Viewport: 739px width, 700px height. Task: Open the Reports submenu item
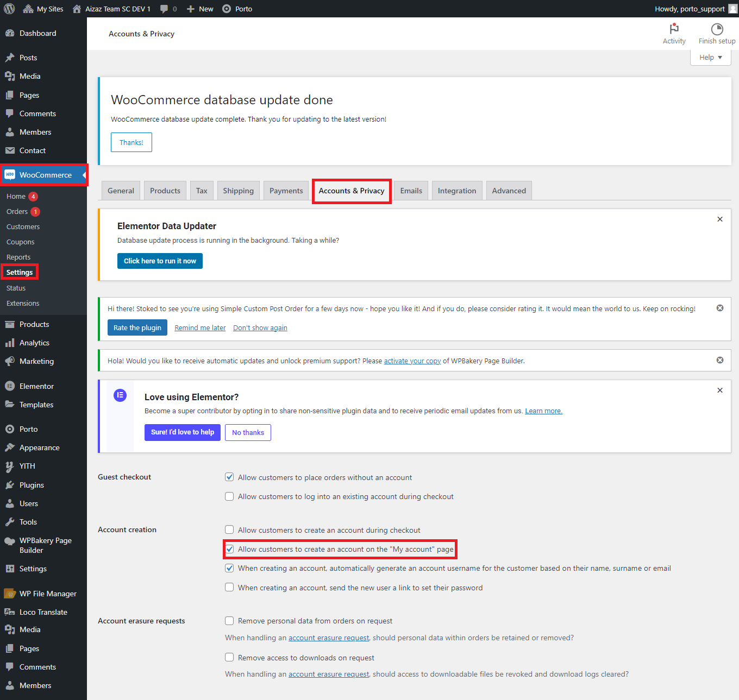pos(18,257)
